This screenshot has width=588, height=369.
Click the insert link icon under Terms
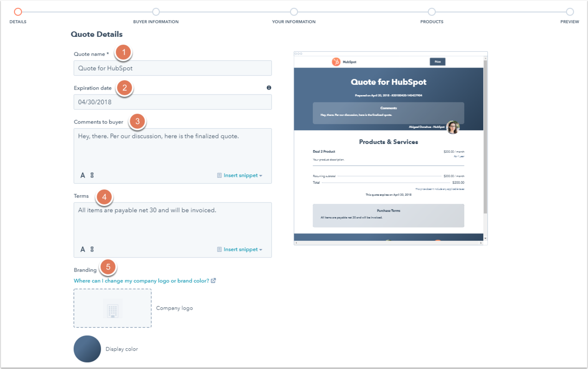(x=91, y=249)
